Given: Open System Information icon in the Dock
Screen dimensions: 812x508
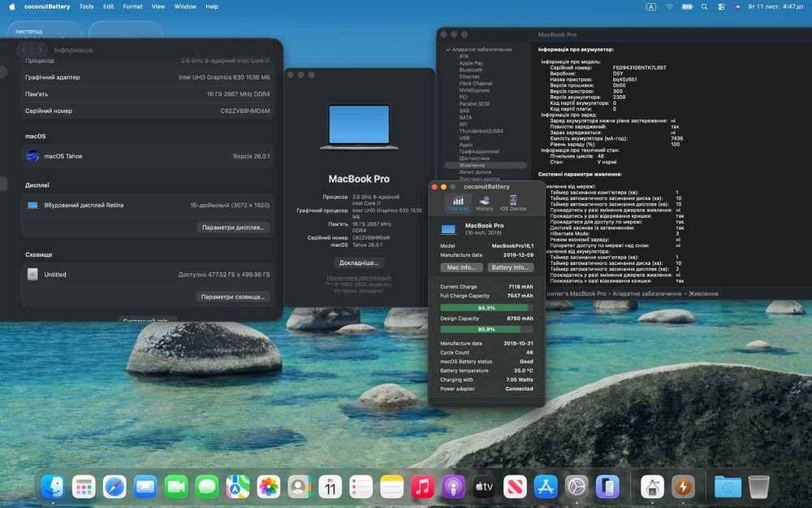Looking at the screenshot, I should point(652,487).
